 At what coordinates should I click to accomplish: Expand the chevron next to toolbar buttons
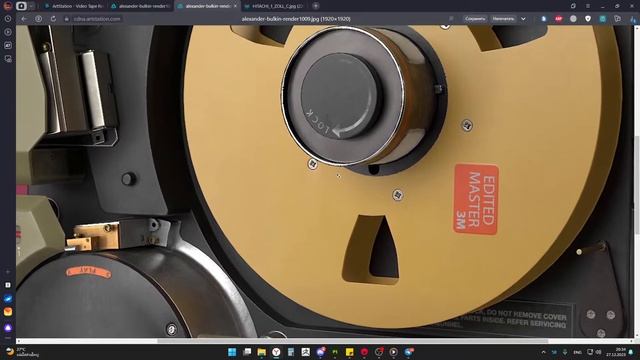click(523, 19)
